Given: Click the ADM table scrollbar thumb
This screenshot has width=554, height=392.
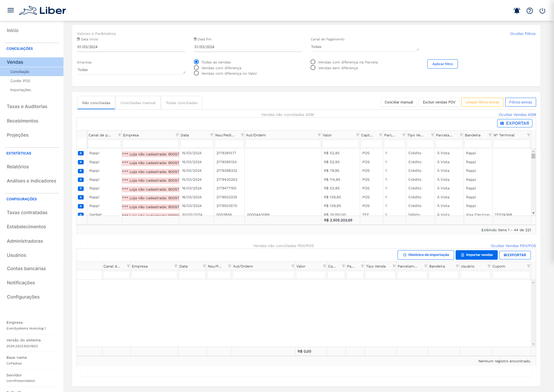Looking at the screenshot, I should click(533, 156).
